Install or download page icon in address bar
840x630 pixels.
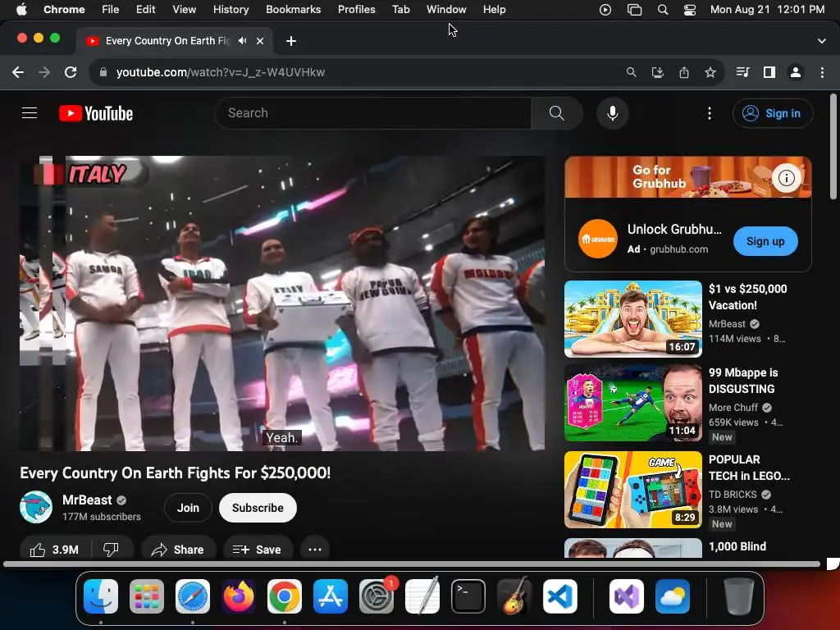pyautogui.click(x=657, y=72)
